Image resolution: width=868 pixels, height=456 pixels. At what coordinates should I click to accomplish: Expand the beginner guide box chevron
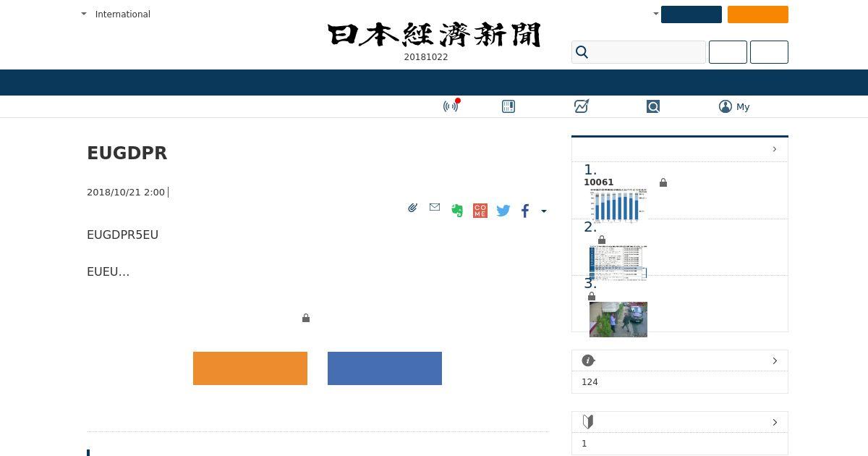(x=775, y=422)
